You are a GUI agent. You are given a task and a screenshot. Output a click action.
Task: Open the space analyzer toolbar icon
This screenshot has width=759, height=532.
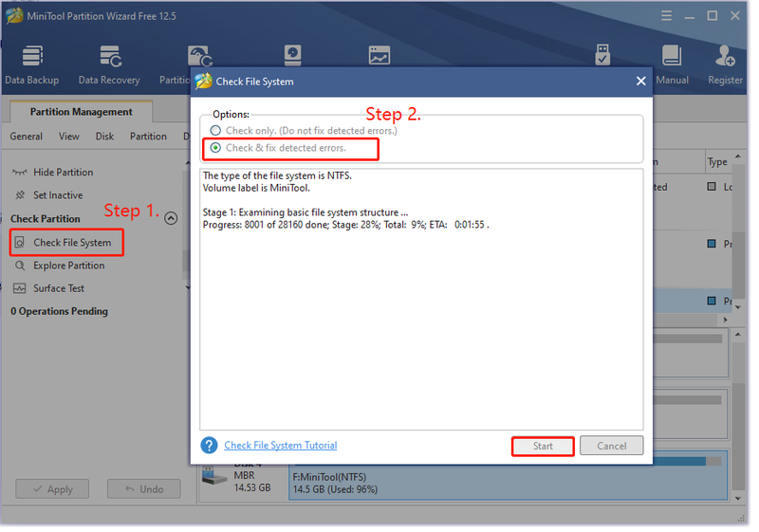(x=379, y=56)
